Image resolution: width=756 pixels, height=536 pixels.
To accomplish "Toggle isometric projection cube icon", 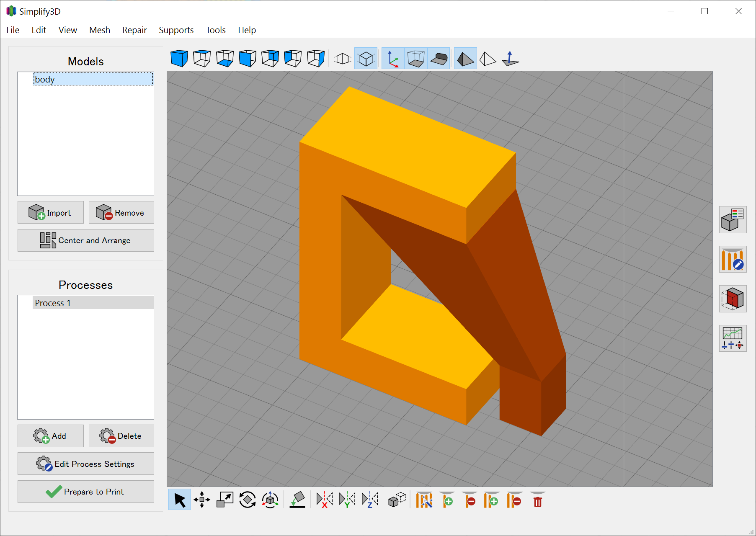I will click(366, 58).
